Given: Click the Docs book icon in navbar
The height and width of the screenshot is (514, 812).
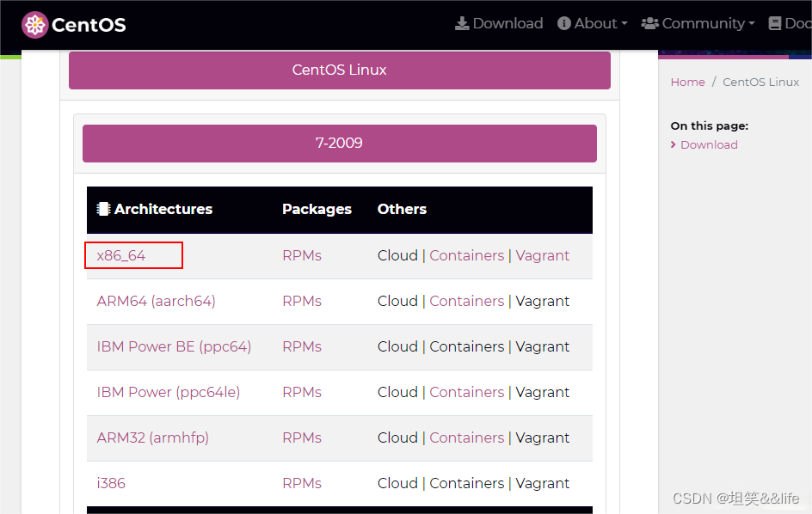Looking at the screenshot, I should pos(775,23).
